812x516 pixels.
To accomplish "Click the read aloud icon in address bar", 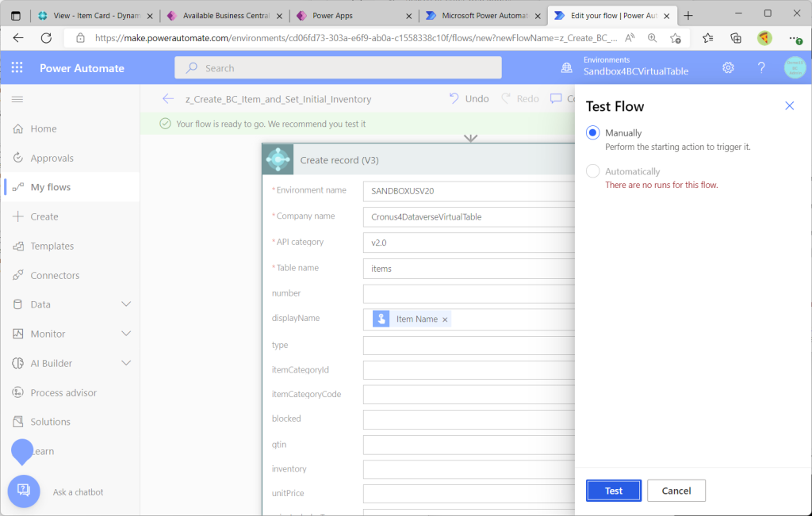I will [630, 38].
